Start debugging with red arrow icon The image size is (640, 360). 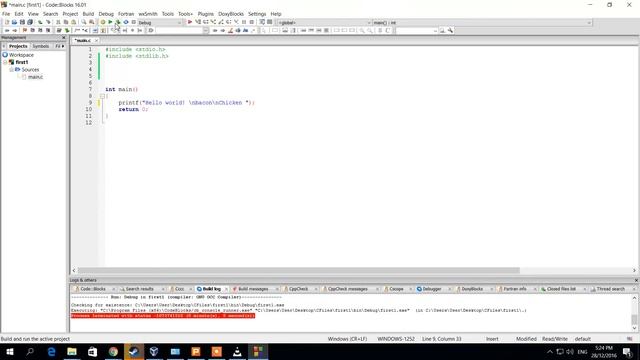coord(190,22)
